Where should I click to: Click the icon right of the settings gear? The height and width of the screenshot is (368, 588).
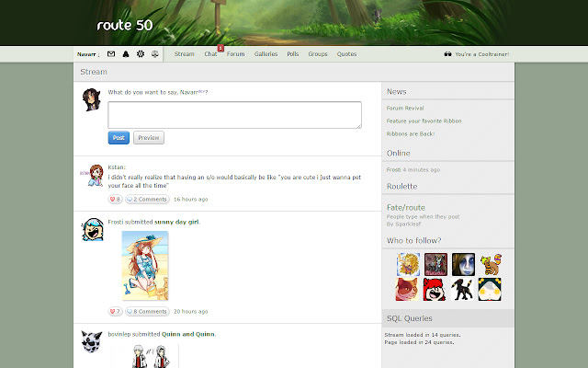pyautogui.click(x=155, y=54)
